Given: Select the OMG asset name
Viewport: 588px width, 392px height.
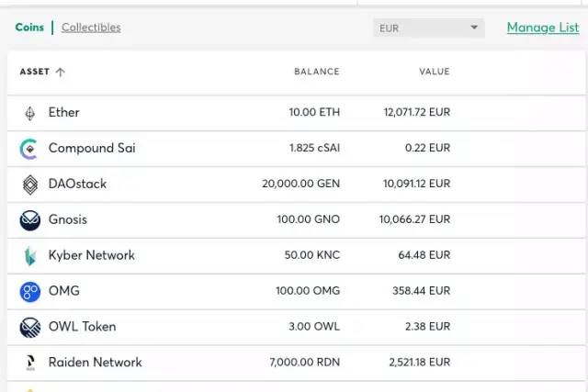Looking at the screenshot, I should click(x=64, y=291).
